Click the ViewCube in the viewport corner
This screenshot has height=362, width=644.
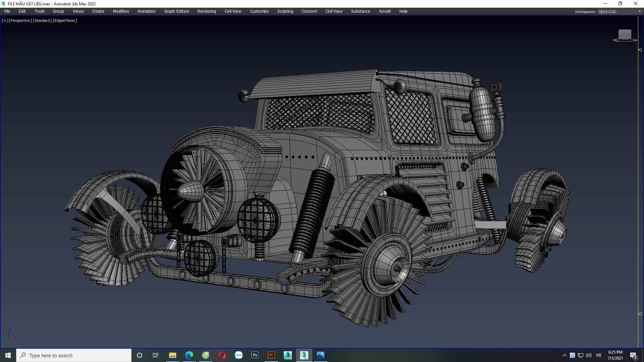click(625, 35)
